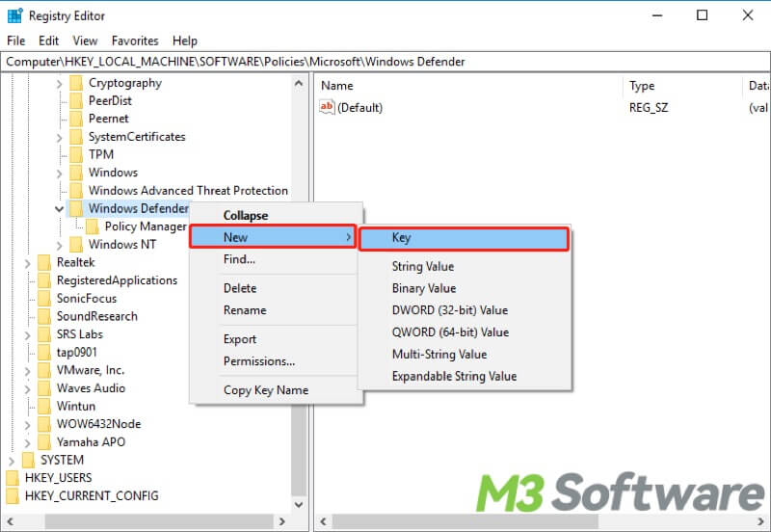This screenshot has width=771, height=532.
Task: Select Binary Value in the submenu
Action: tap(465, 288)
